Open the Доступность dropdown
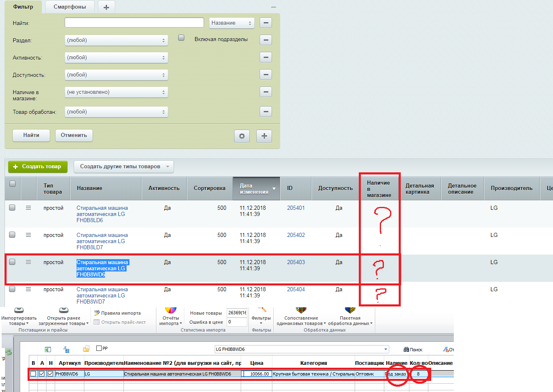This screenshot has height=392, width=553. pos(116,75)
